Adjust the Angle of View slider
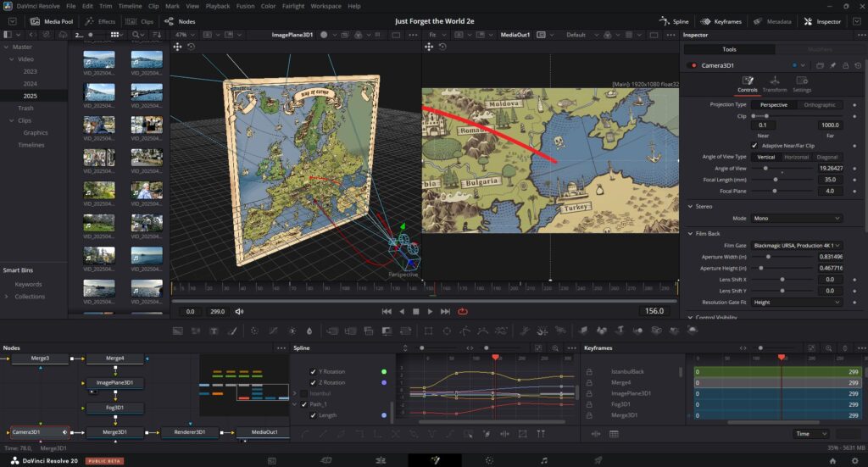 coord(765,168)
